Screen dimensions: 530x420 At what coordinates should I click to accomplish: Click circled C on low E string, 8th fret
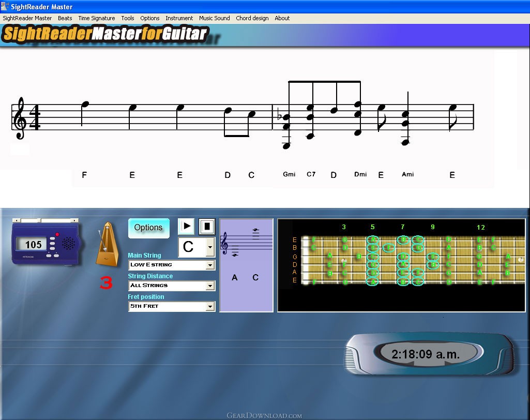418,281
